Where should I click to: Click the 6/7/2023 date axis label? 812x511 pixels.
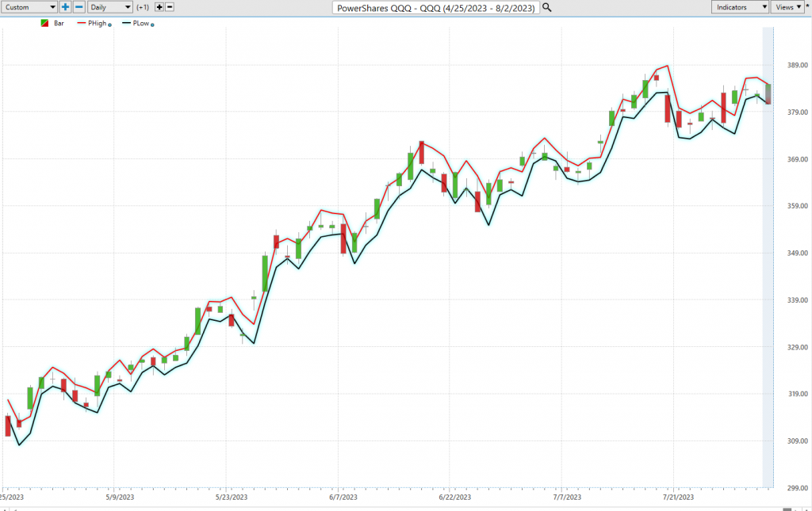(343, 498)
